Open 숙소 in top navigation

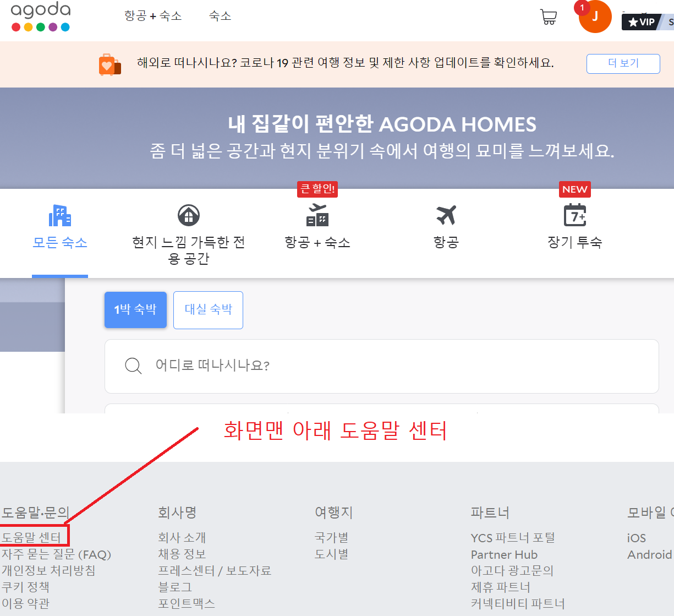tap(220, 16)
